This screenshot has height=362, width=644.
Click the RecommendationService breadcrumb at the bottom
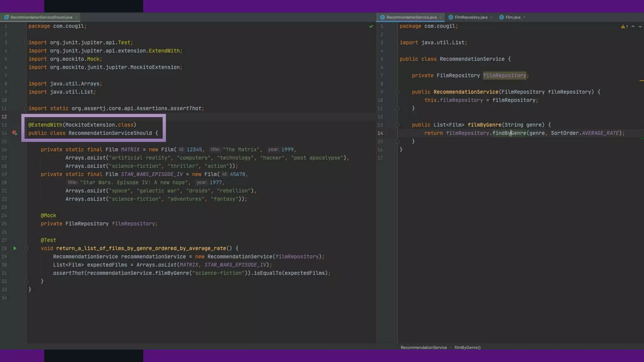pyautogui.click(x=423, y=348)
